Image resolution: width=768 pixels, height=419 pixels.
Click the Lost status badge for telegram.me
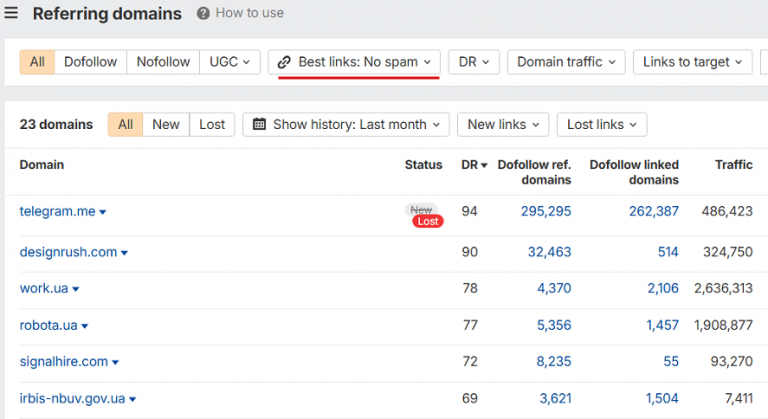coord(428,222)
